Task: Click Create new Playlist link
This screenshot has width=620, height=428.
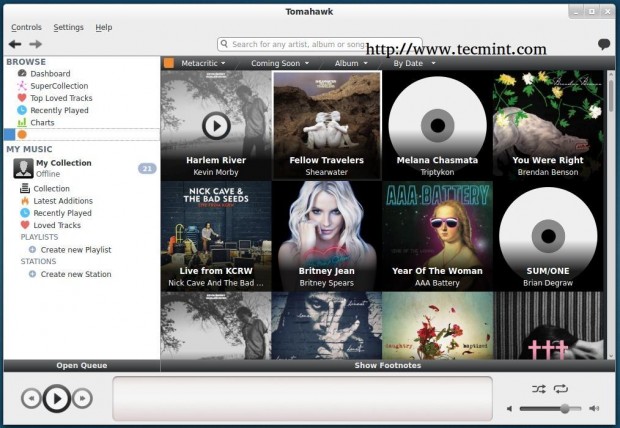Action: 75,250
